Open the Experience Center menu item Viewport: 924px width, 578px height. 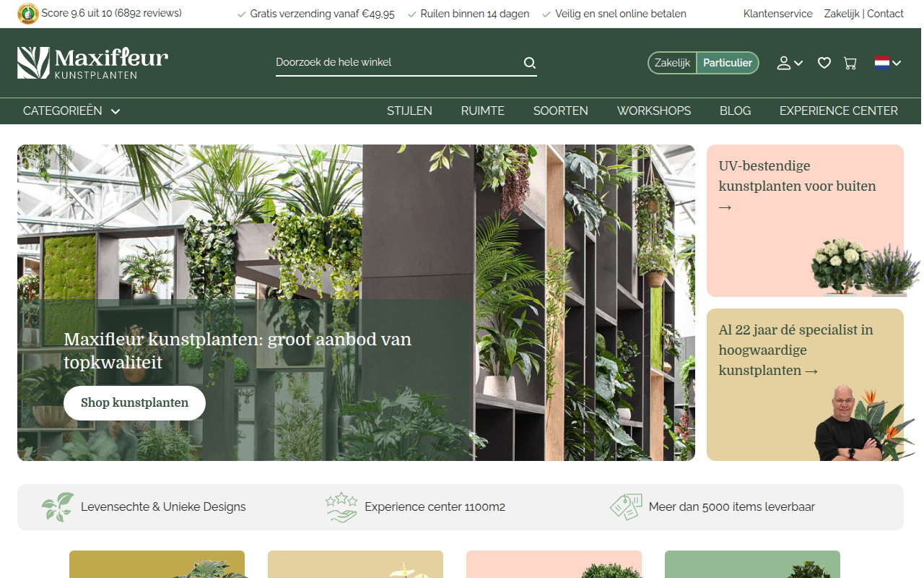pos(839,111)
